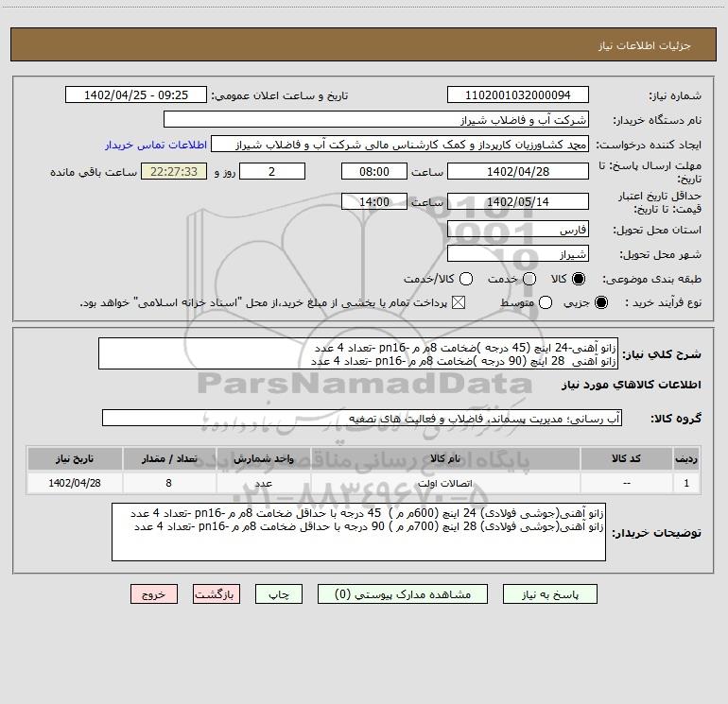Click the quantity cell showing 8
The height and width of the screenshot is (704, 728).
tap(169, 483)
